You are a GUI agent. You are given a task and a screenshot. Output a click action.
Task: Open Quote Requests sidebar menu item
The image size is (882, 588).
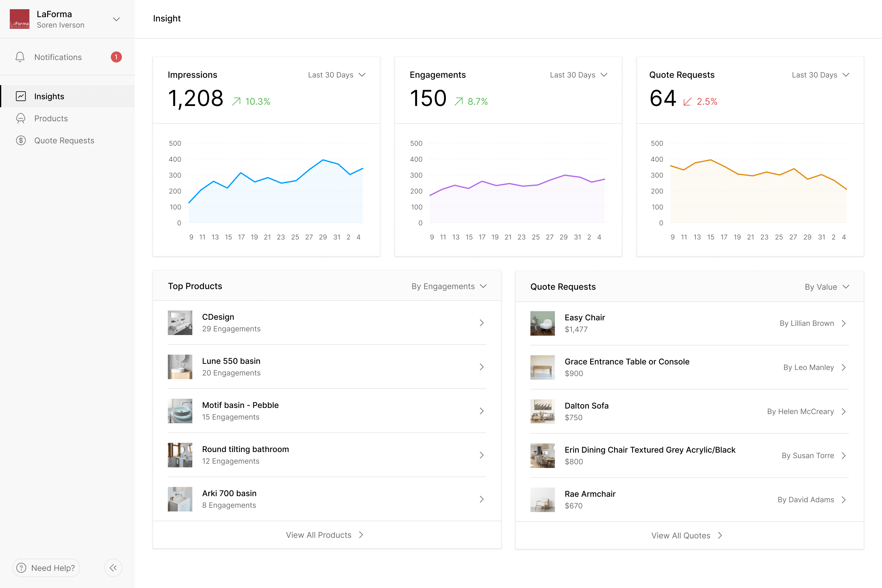(x=64, y=141)
